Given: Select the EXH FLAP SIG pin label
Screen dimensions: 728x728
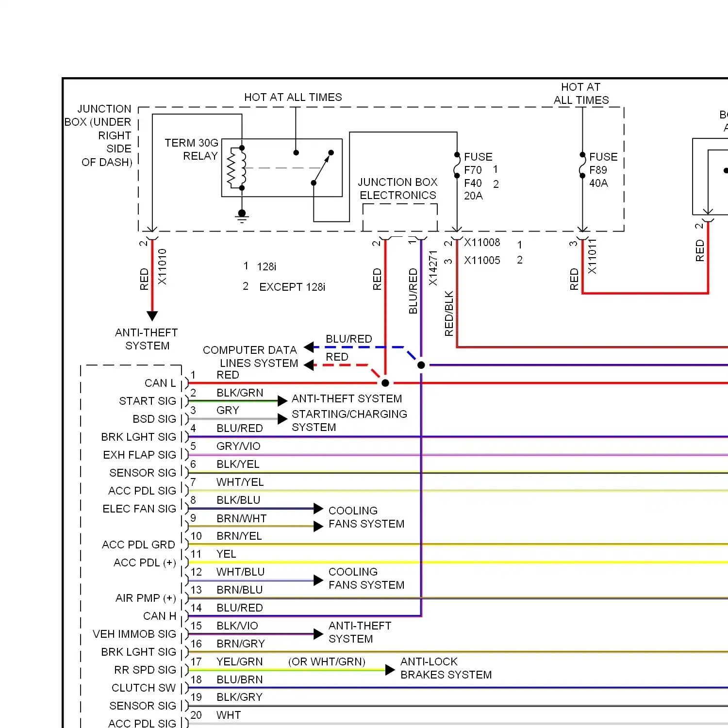Looking at the screenshot, I should pos(140,455).
